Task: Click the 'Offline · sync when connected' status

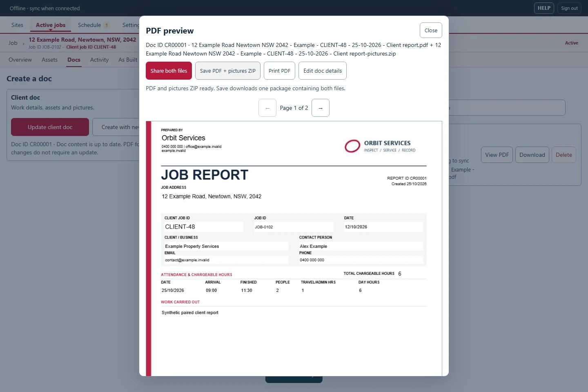Action: (45, 8)
